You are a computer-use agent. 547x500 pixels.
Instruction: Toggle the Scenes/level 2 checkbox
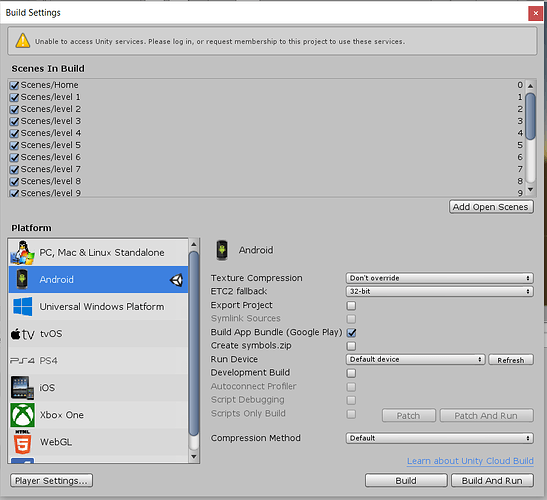(14, 109)
